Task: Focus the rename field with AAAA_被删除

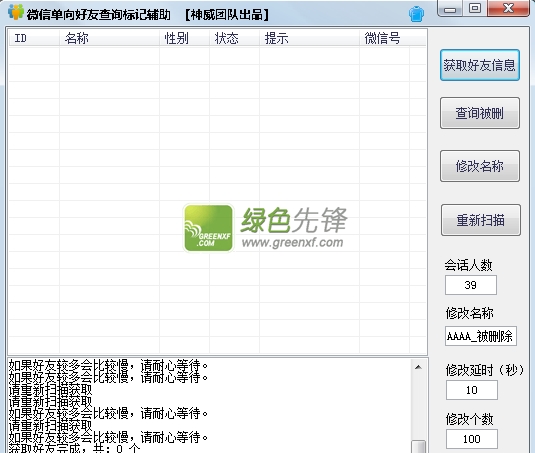Action: (480, 336)
